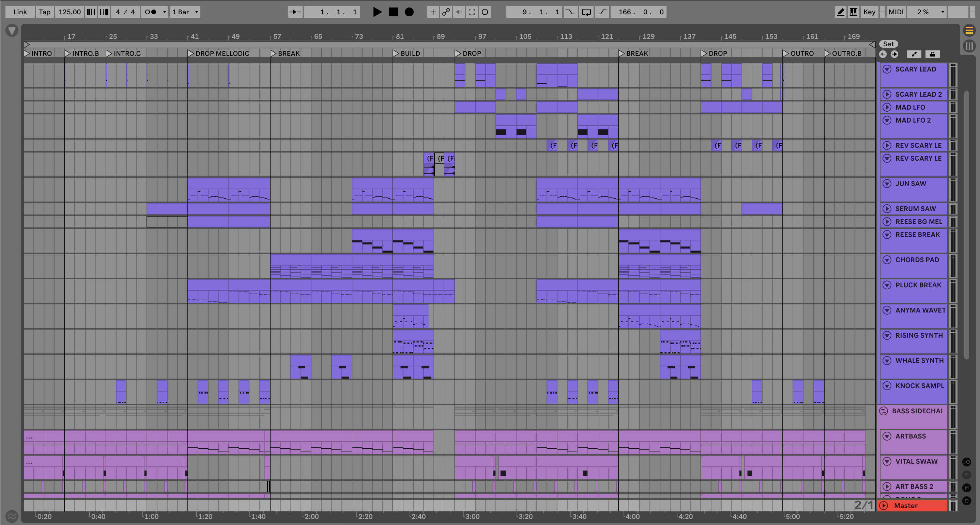Viewport: 980px width, 525px height.
Task: Collapse the JUN SAW track
Action: [x=887, y=184]
